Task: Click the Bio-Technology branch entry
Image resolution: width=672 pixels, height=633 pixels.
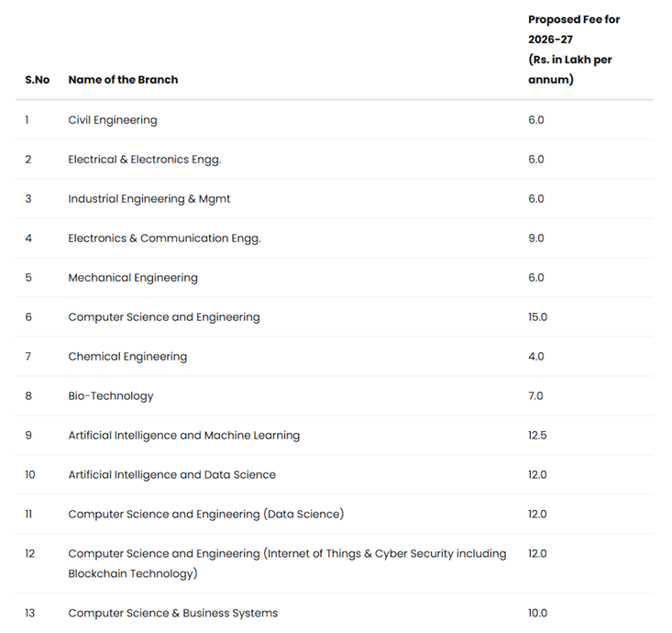Action: pyautogui.click(x=111, y=396)
